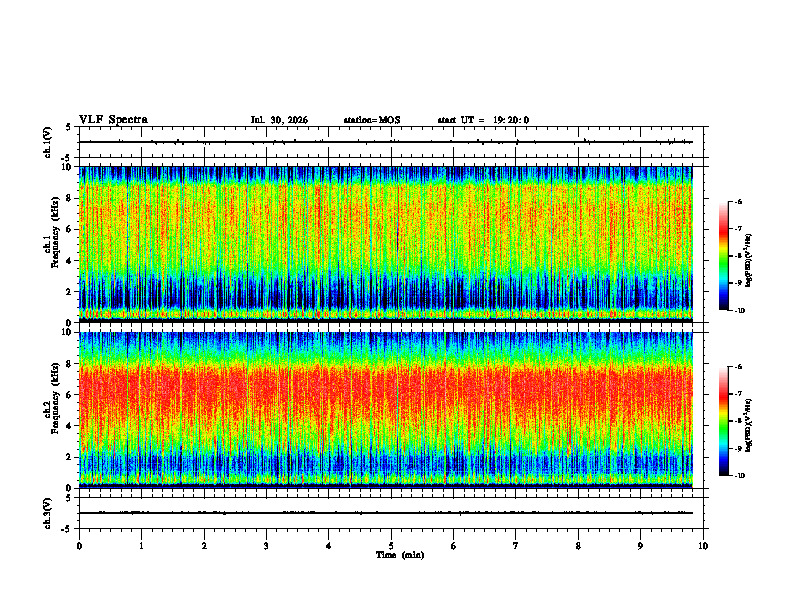Image resolution: width=792 pixels, height=612 pixels.
Task: Click the "8" kHz tick on ch.1 frequency axis
Action: tap(70, 198)
